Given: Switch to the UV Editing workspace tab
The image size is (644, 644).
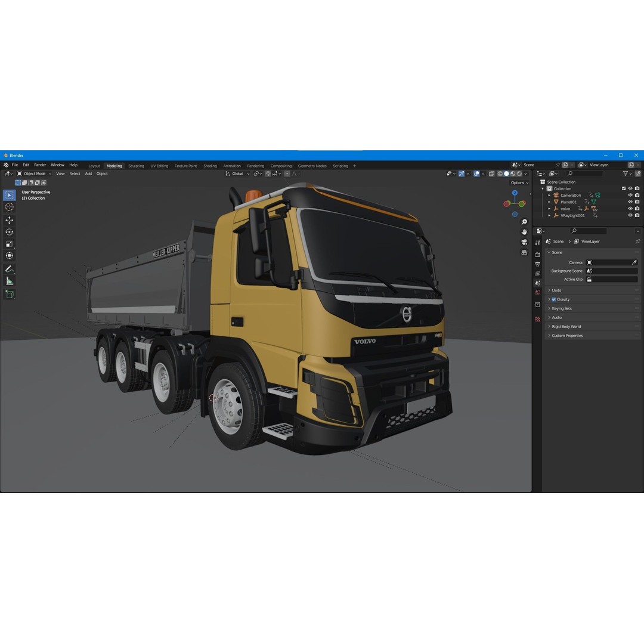Looking at the screenshot, I should (159, 166).
